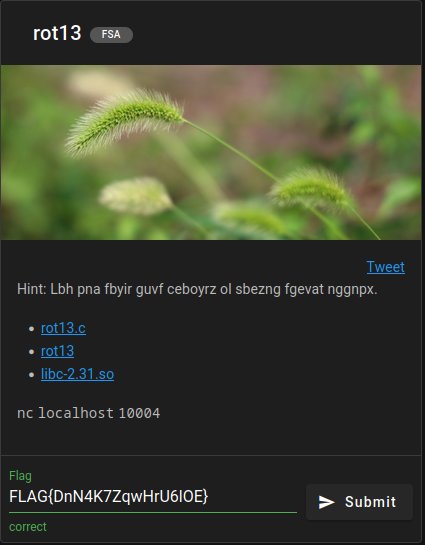Open the Tweet link
Image resolution: width=425 pixels, height=545 pixels.
click(x=386, y=267)
